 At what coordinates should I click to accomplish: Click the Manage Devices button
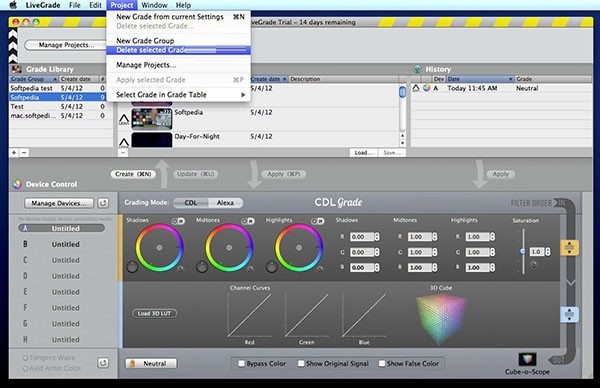point(59,203)
